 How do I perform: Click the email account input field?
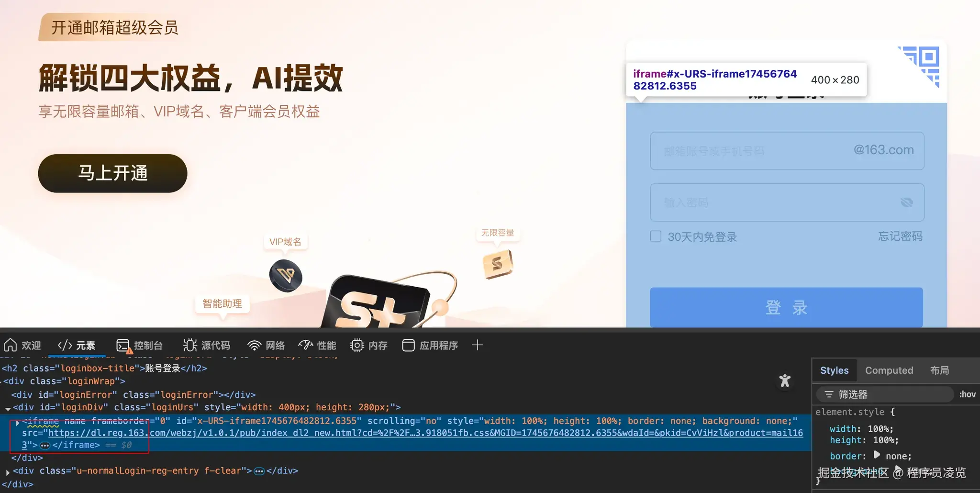point(787,151)
